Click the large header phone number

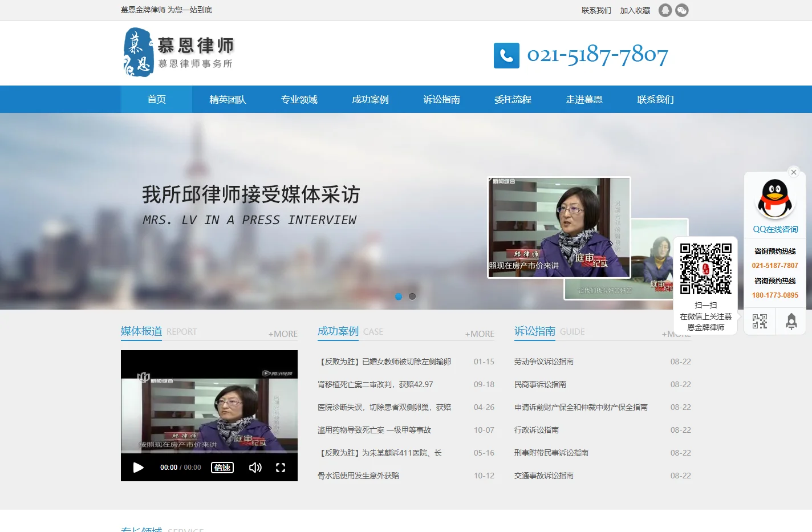pos(597,55)
